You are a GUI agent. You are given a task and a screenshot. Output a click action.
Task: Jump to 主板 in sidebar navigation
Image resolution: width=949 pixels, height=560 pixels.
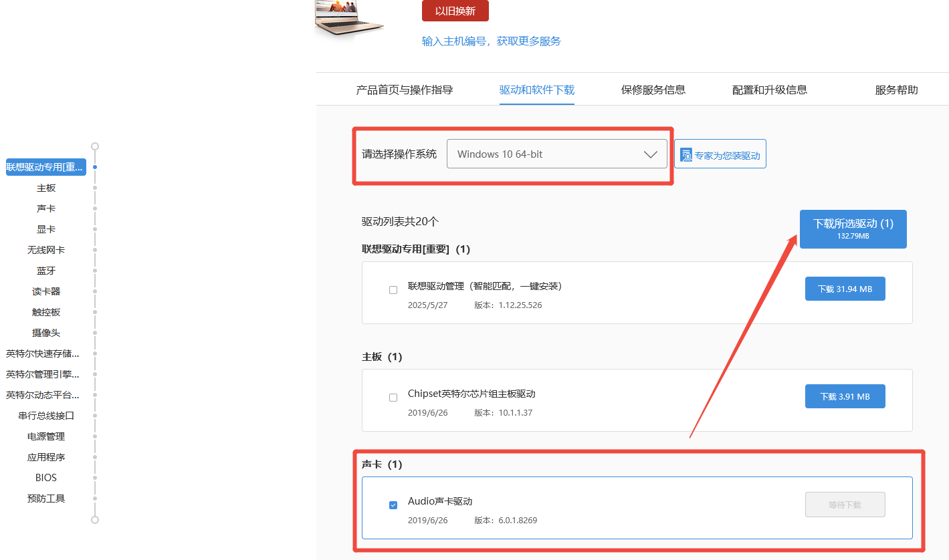(46, 188)
